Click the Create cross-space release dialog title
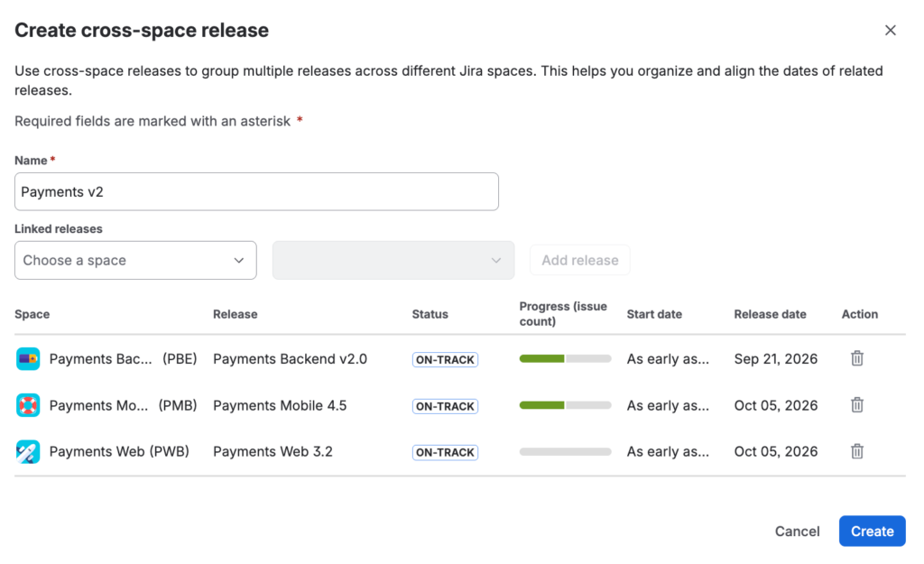This screenshot has height=564, width=924. [142, 30]
